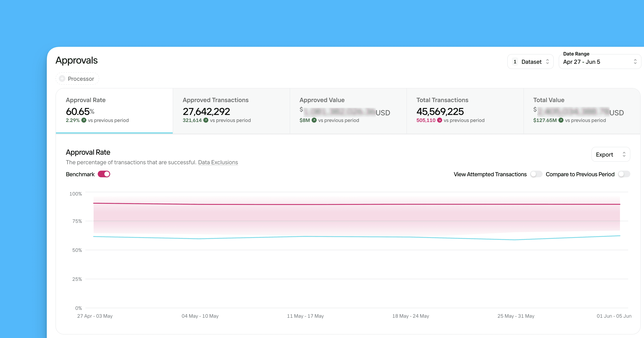Screen dimensions: 644x338
Task: Click the magenta benchmark line in chart
Action: [357, 204]
